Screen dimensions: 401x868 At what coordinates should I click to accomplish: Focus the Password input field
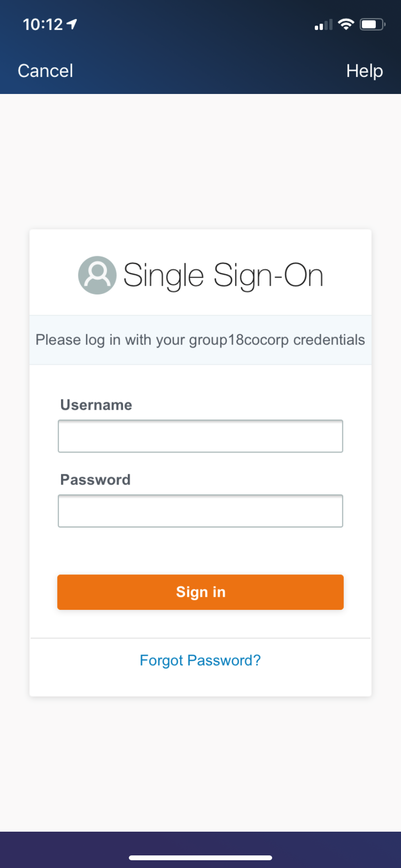point(200,511)
